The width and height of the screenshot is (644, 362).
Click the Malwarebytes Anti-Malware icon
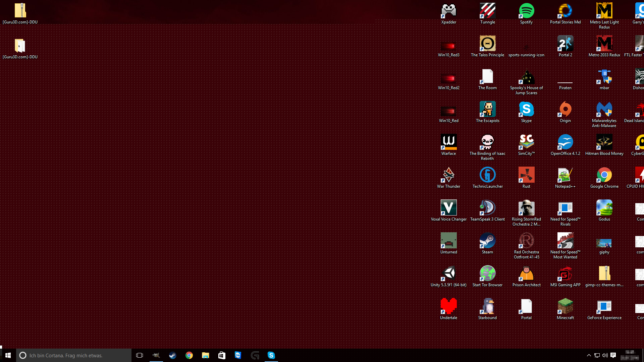click(604, 110)
